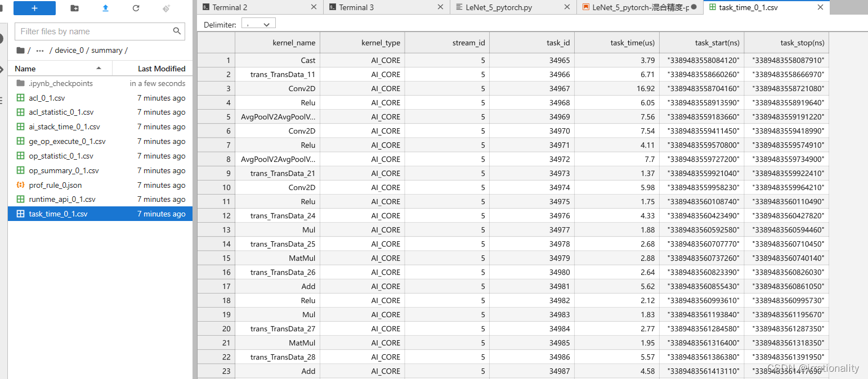
Task: Select task_start cell "3389483558084120"
Action: (x=703, y=60)
